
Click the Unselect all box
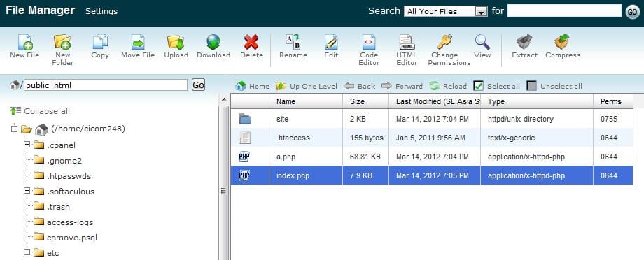[x=531, y=86]
